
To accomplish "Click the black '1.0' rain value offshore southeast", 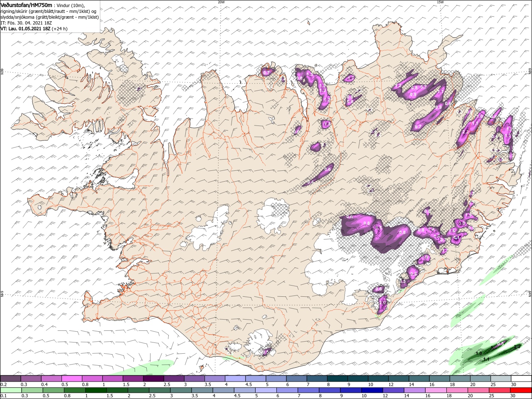I will click(479, 353).
